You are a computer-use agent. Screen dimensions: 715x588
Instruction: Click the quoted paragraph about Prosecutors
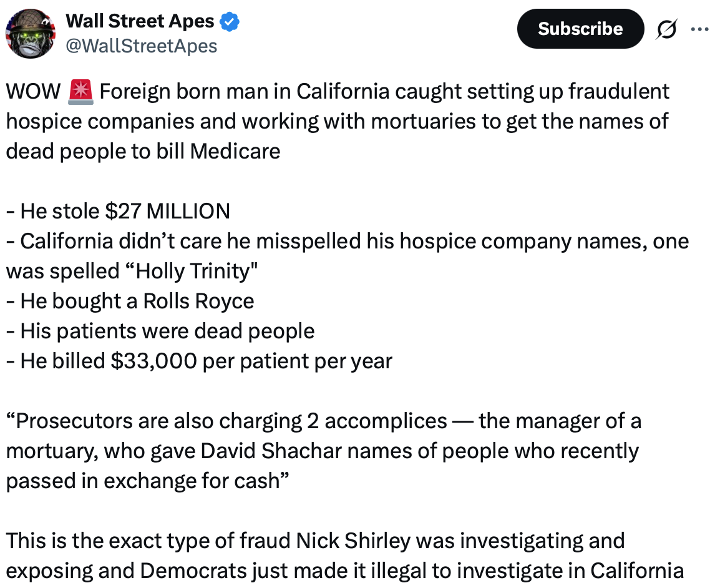324,451
